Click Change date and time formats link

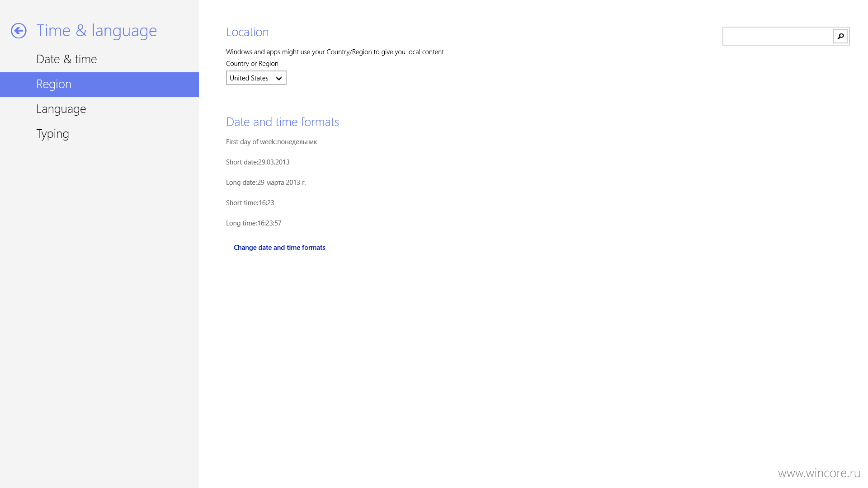(279, 248)
